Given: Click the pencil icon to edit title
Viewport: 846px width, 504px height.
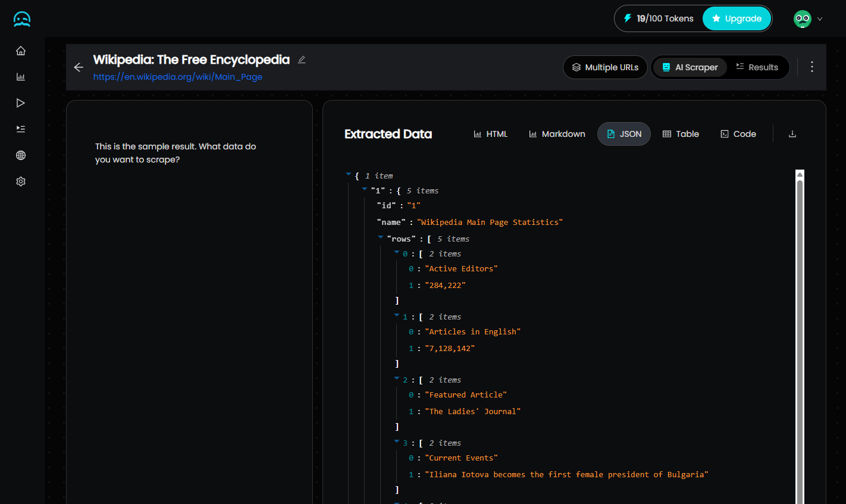Looking at the screenshot, I should coord(302,60).
